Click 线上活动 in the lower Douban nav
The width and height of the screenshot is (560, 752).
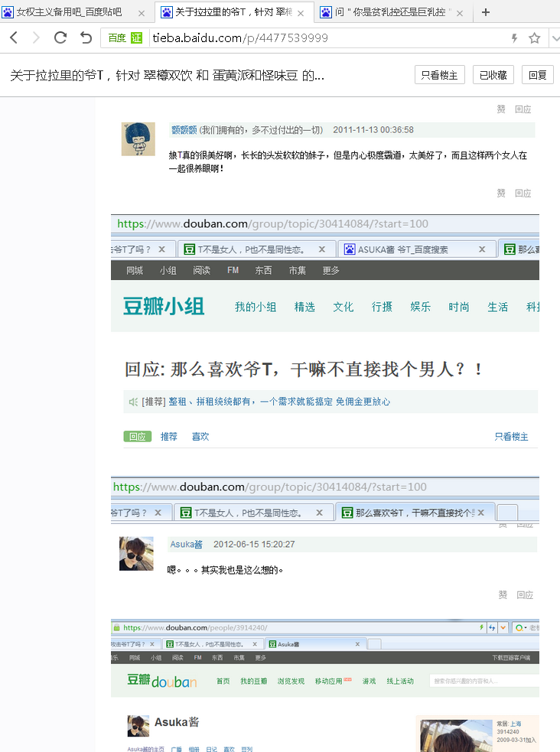400,681
